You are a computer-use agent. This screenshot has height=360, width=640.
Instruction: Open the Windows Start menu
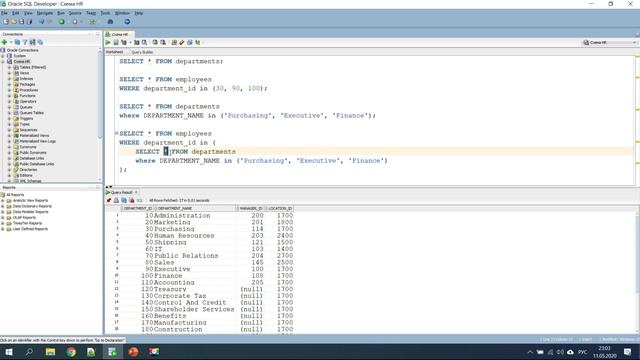coord(9,352)
